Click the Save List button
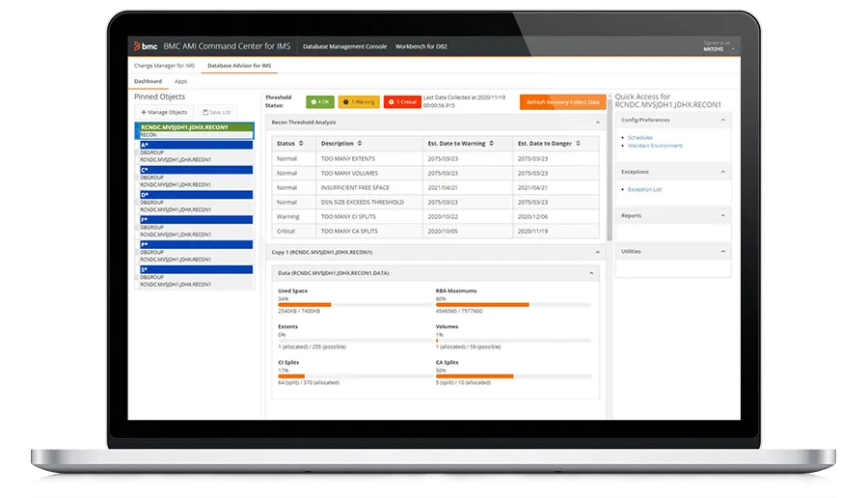 click(x=216, y=113)
